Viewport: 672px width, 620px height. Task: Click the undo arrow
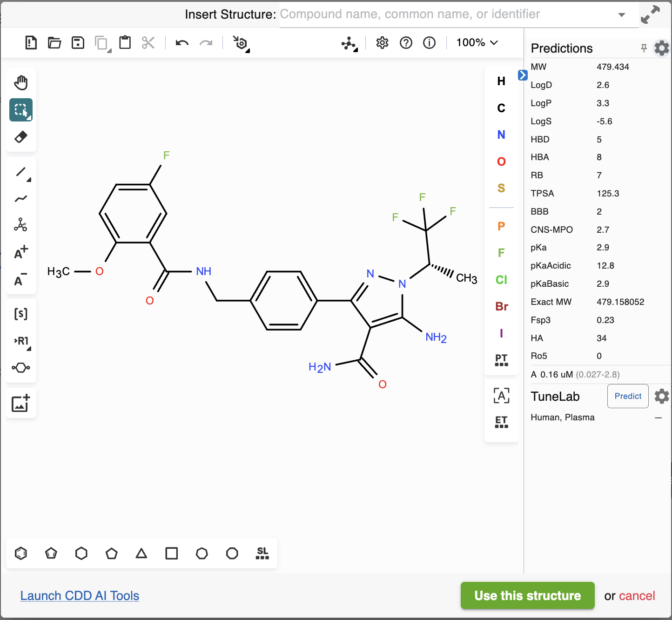tap(182, 43)
